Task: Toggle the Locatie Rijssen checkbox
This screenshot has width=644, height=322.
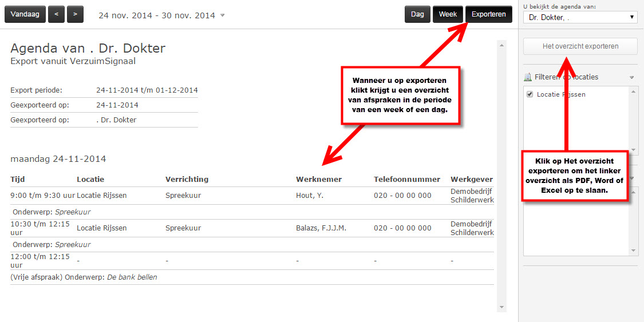Action: point(530,94)
